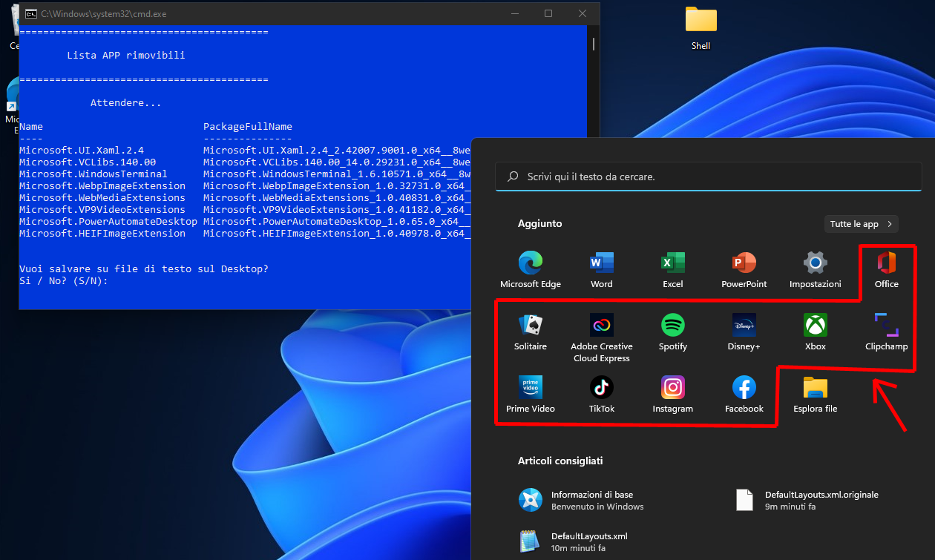Open the Solitaire app icon
The height and width of the screenshot is (560, 935).
coord(531,332)
